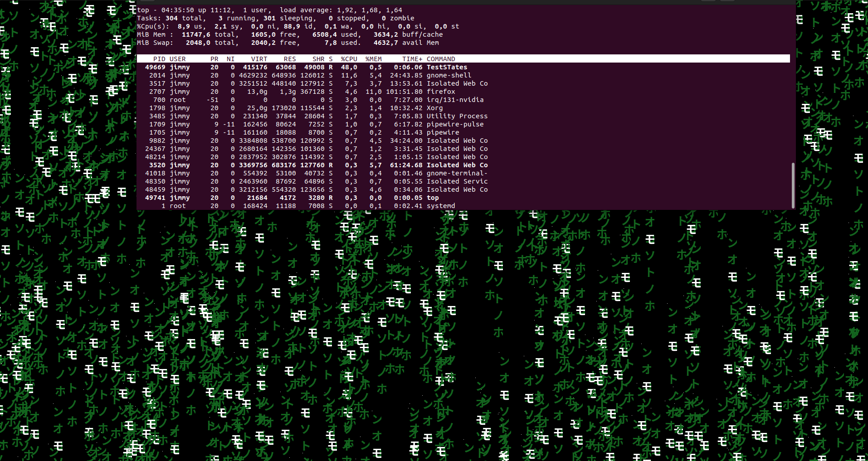Click the VIRT column header
Image resolution: width=868 pixels, height=461 pixels.
259,59
